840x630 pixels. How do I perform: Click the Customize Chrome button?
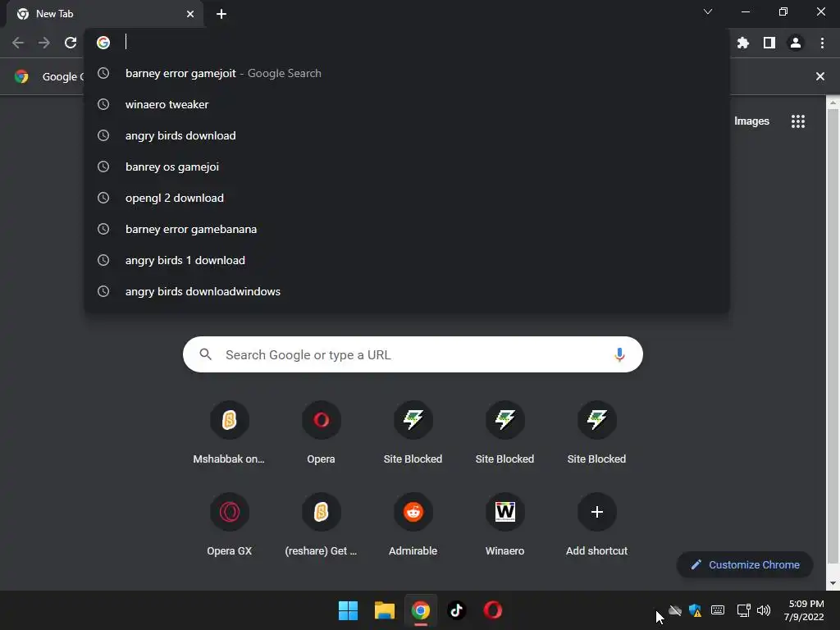click(745, 564)
